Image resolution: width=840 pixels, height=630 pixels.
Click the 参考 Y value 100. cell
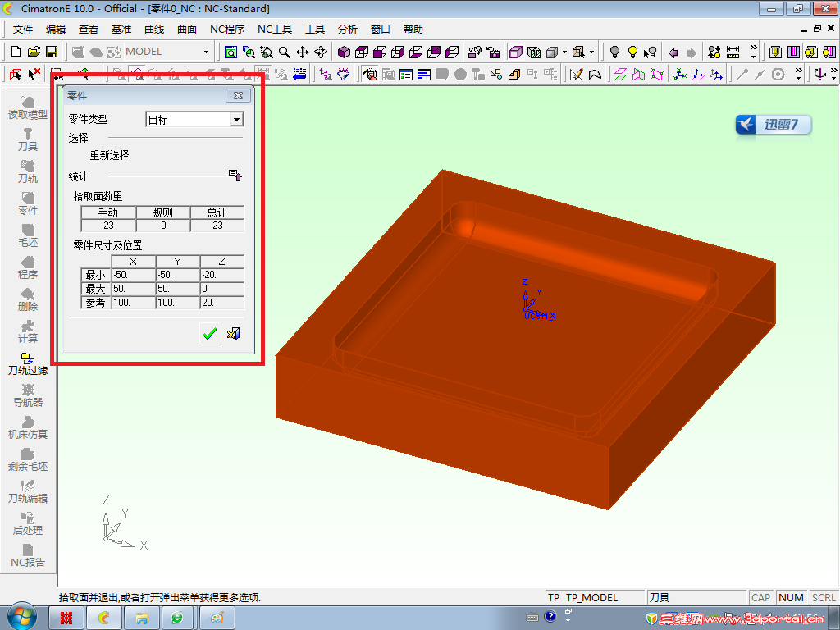(178, 303)
